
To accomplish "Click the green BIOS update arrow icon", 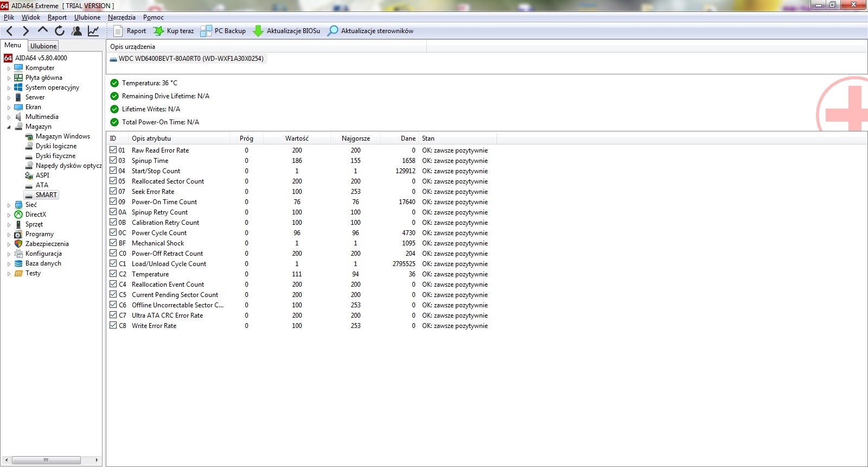I will coord(258,31).
